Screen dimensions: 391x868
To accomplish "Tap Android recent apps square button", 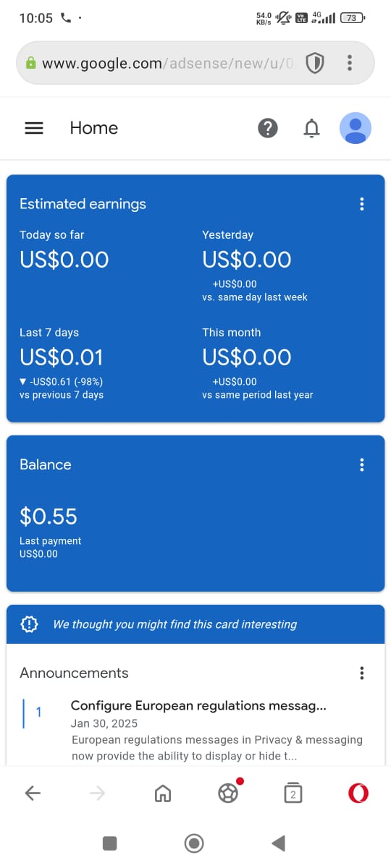I will click(x=109, y=843).
